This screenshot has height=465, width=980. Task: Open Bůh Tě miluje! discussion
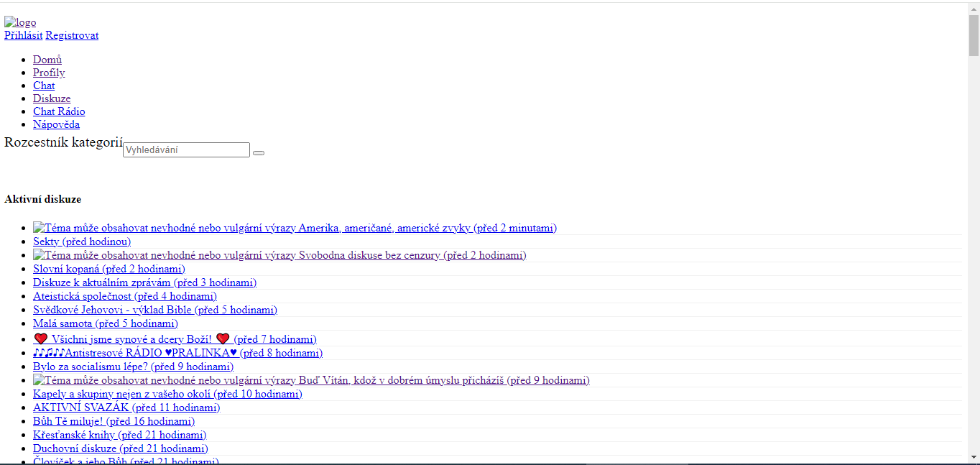coord(114,421)
